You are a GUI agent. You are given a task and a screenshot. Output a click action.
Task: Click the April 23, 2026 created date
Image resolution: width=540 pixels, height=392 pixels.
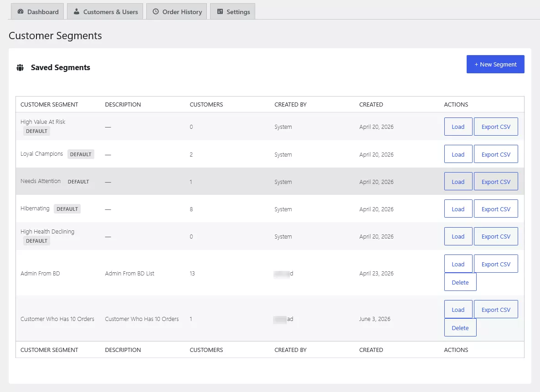(376, 273)
